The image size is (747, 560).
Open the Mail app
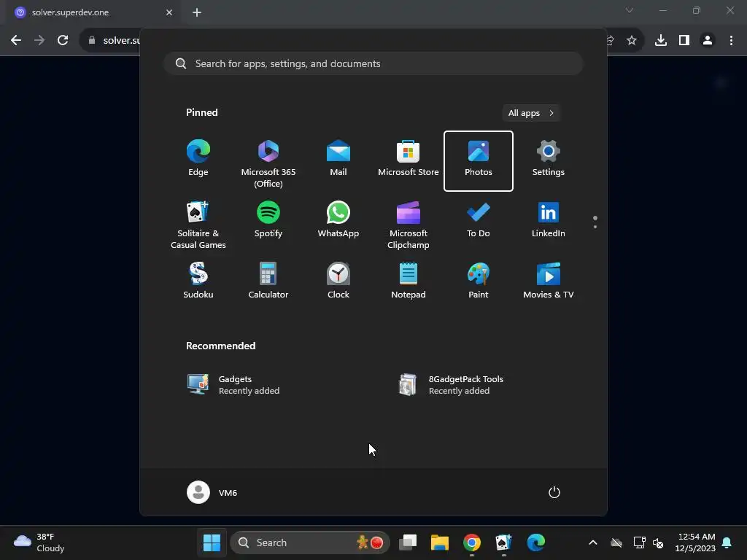pyautogui.click(x=338, y=160)
